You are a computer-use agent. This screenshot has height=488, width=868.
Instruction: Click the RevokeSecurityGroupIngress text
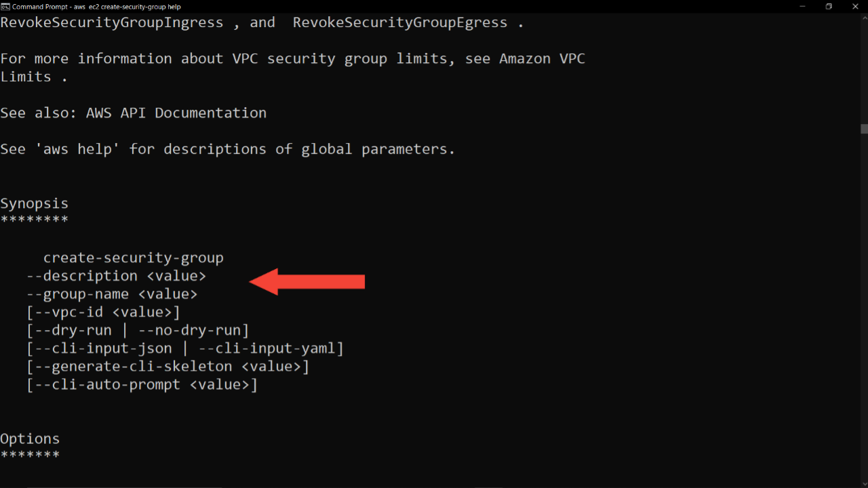pos(111,22)
